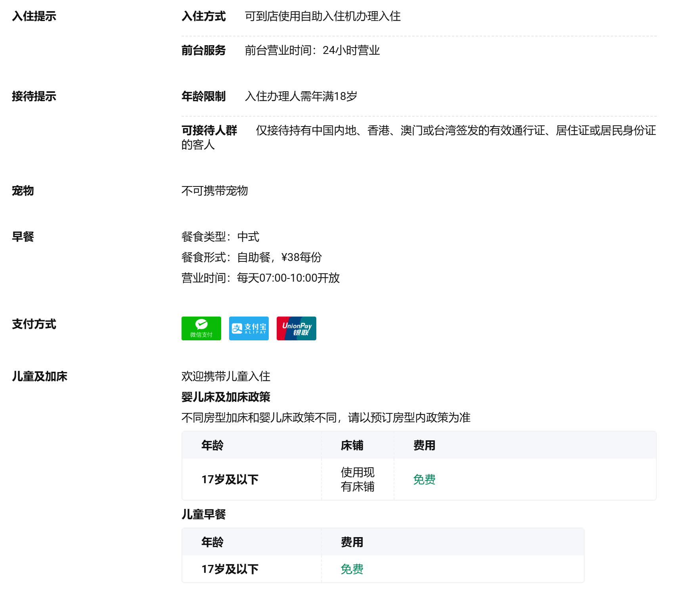Select the 接待提示 section heading

pos(34,96)
